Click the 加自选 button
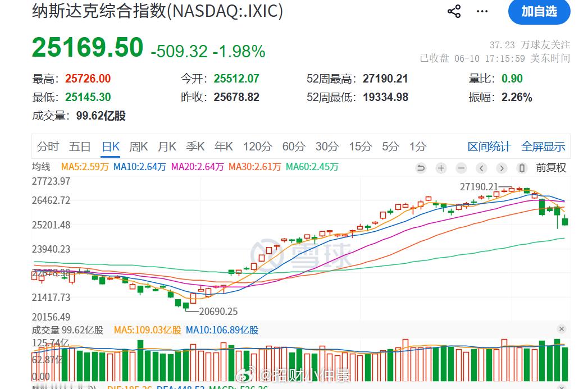Image resolution: width=588 pixels, height=389 pixels. [539, 11]
